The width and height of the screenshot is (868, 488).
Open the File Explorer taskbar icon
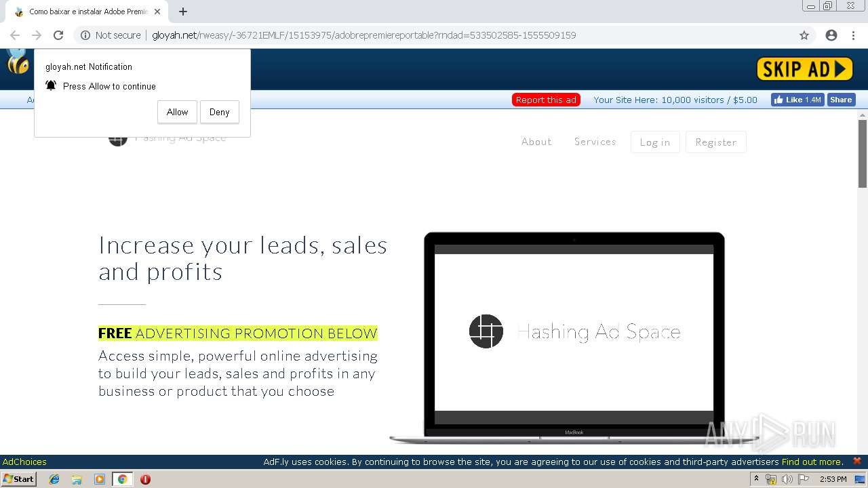tap(77, 479)
